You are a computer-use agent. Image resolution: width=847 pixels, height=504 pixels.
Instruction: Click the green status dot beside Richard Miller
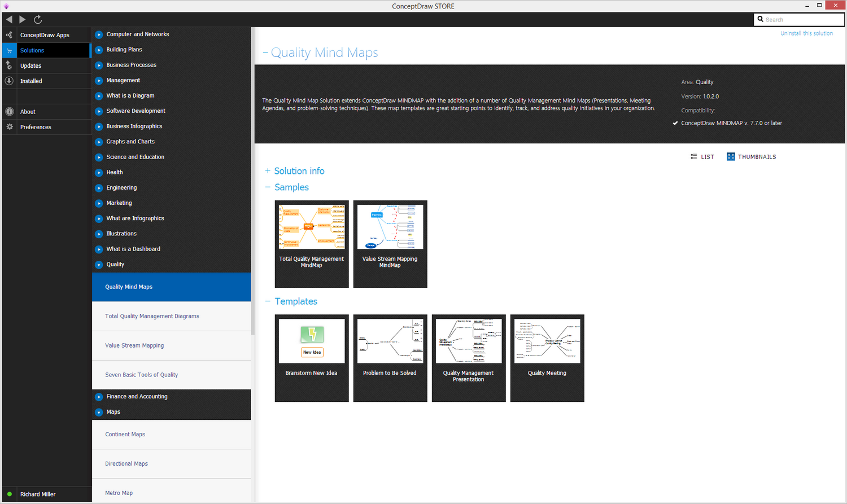coord(10,494)
